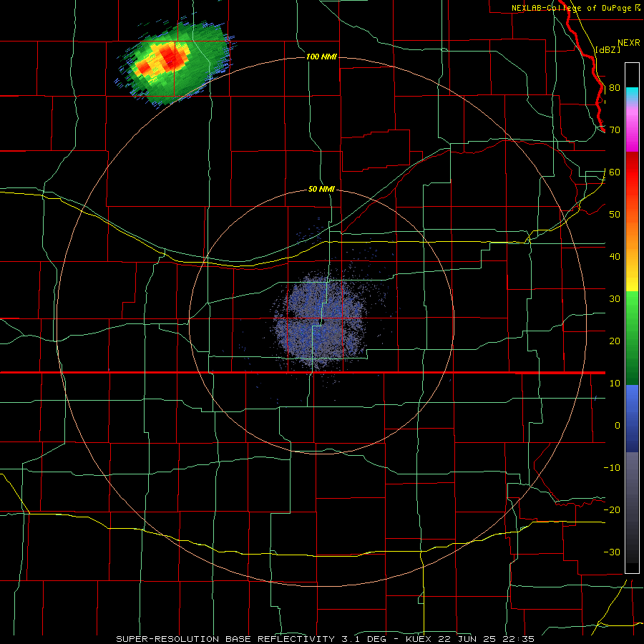The image size is (644, 644).
Task: Click the 50 value on dBZ scale
Action: pos(615,215)
